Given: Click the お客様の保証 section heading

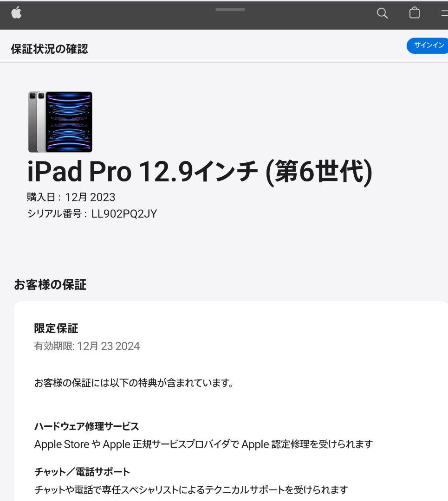Looking at the screenshot, I should tap(50, 284).
